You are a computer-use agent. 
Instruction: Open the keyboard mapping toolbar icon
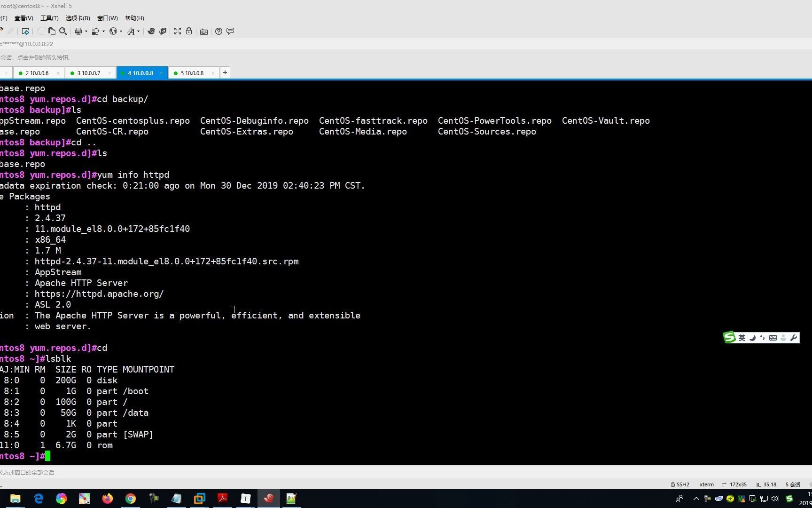point(204,32)
